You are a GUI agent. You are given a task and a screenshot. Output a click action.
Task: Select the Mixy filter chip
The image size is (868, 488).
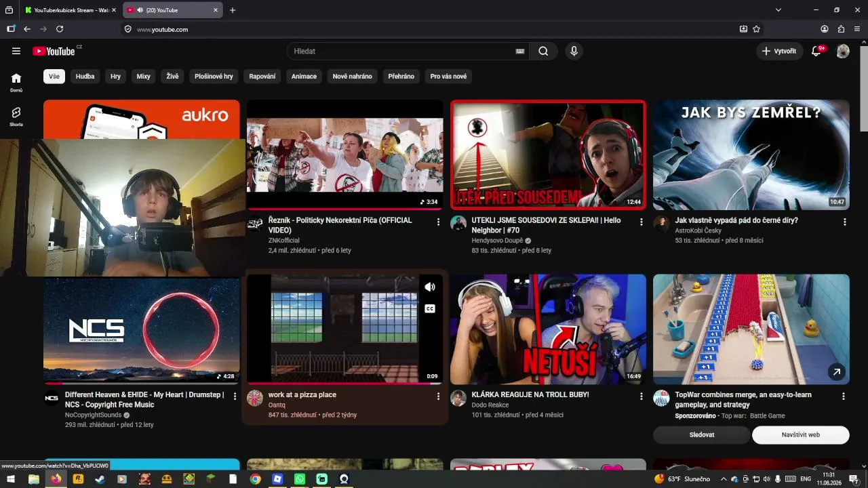[x=143, y=77]
